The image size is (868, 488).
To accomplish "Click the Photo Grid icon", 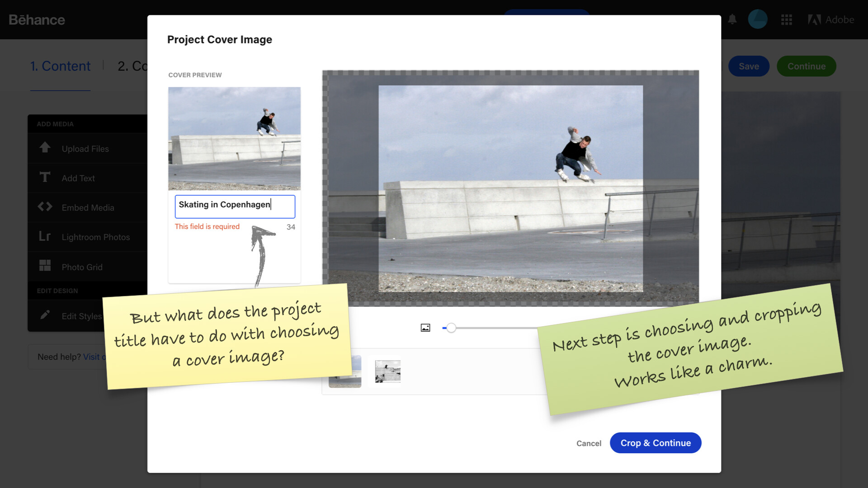I will 45,266.
